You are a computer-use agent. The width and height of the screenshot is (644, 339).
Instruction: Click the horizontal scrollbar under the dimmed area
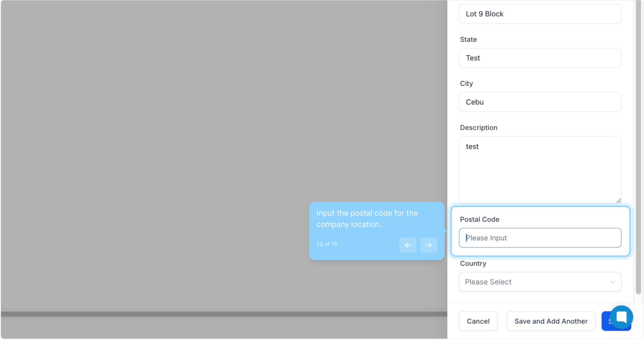[224, 314]
